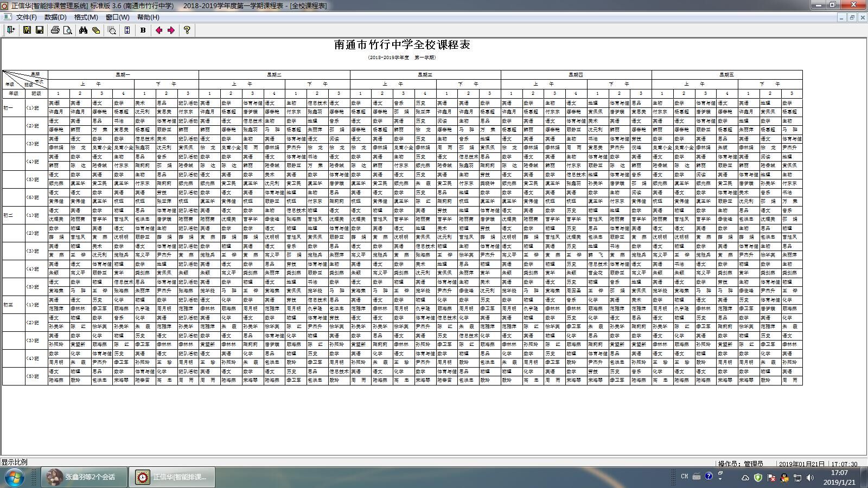Click the printer icon in toolbar
Screen dimensions: 868x488
(x=55, y=30)
